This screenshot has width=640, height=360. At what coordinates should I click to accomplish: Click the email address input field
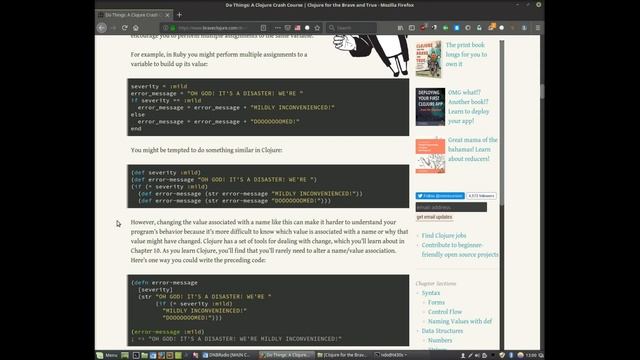[451, 207]
